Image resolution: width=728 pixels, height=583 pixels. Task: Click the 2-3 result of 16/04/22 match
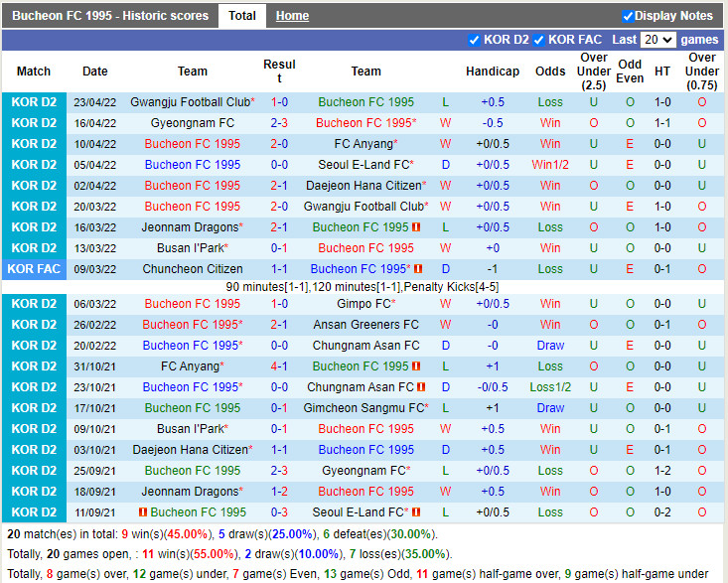tap(279, 123)
